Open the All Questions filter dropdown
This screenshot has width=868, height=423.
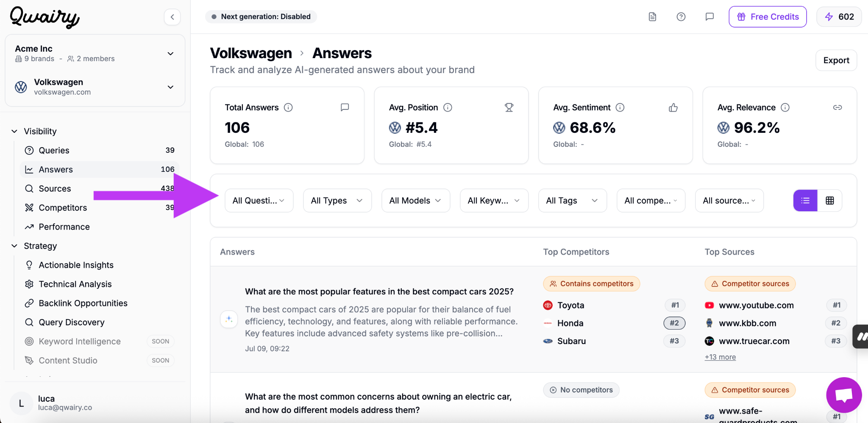click(x=259, y=201)
